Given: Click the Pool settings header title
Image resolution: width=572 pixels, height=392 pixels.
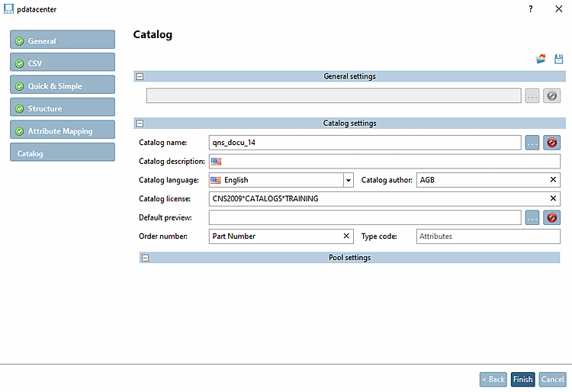Looking at the screenshot, I should 349,258.
